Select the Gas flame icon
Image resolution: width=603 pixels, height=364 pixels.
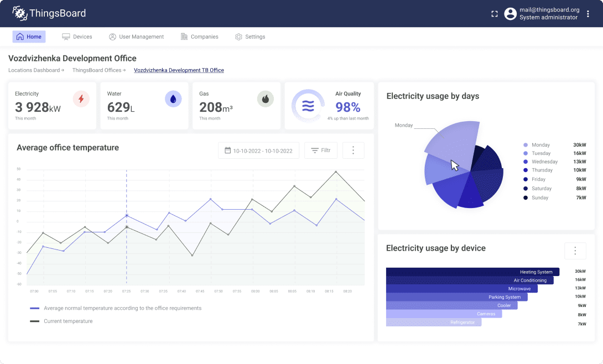pos(265,98)
